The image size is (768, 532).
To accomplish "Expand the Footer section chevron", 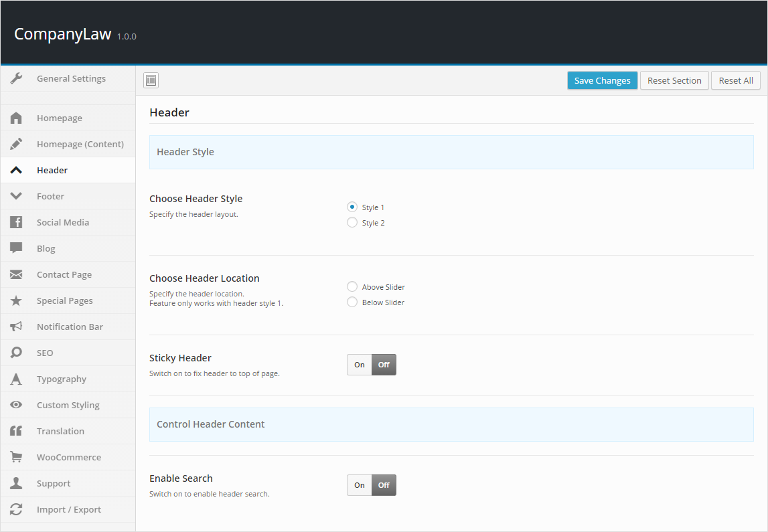I will click(17, 196).
